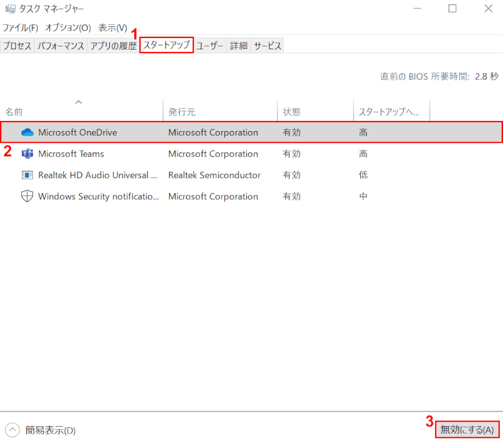Select the Microsoft Teams row name
Image resolution: width=503 pixels, height=448 pixels.
[71, 153]
